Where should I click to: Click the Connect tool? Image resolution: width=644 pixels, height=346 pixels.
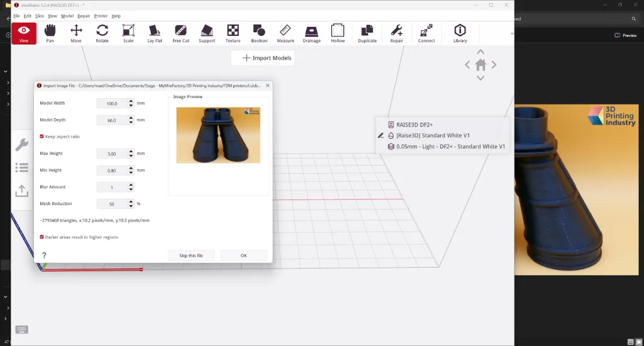[426, 34]
